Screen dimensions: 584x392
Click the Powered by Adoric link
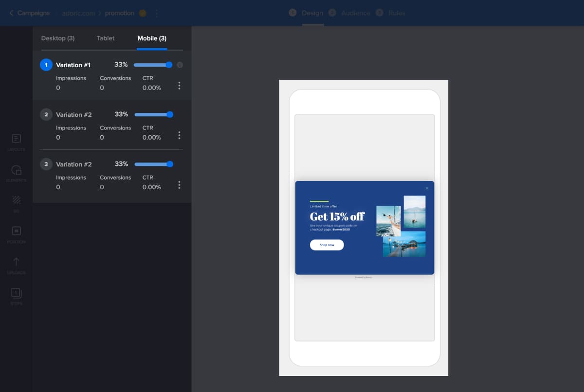[x=364, y=277]
